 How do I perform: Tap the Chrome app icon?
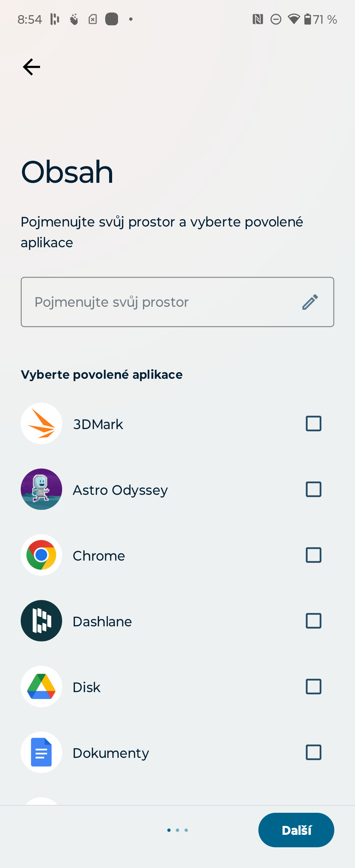[x=41, y=555]
